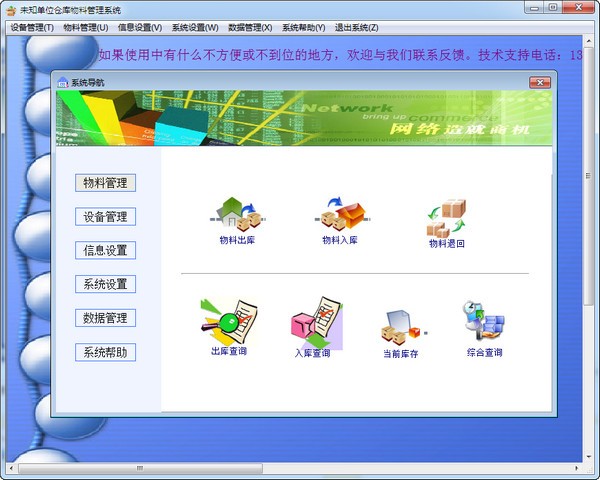Open 信息设置 sidebar button
This screenshot has height=480, width=600.
coord(105,251)
